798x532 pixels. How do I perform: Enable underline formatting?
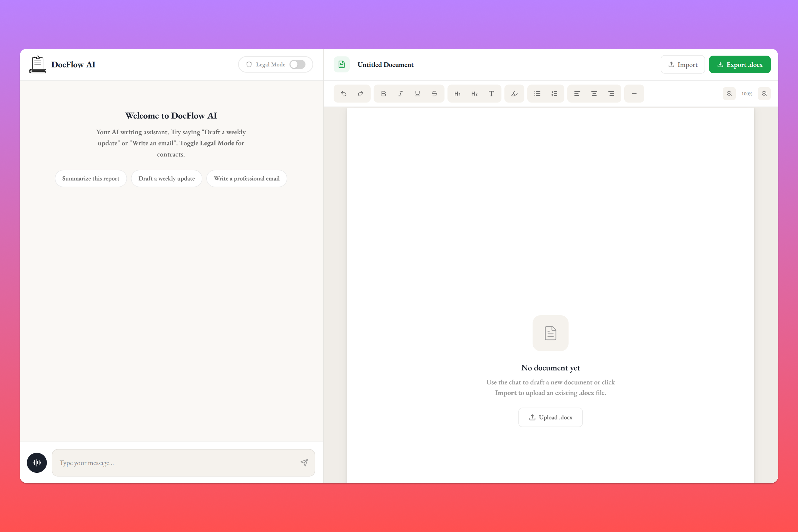click(417, 94)
